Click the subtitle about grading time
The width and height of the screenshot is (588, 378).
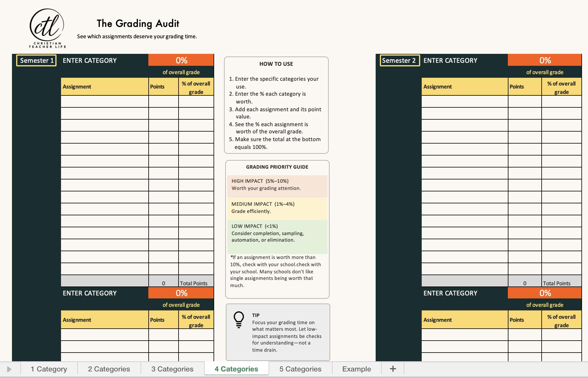coord(137,36)
